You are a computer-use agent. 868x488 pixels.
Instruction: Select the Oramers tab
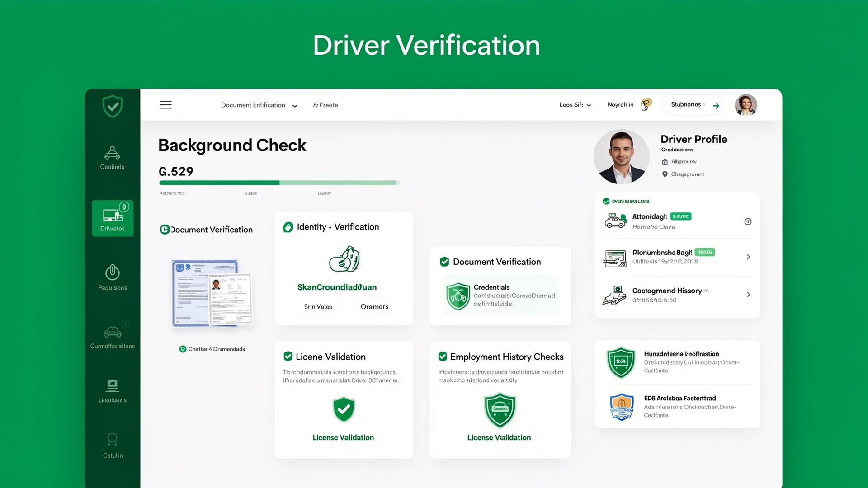[x=374, y=306]
